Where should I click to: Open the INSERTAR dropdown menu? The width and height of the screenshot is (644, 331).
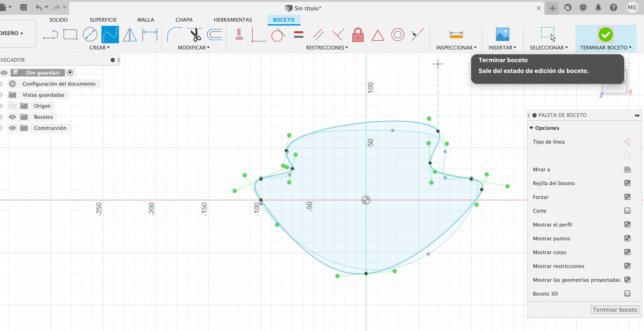(x=502, y=47)
